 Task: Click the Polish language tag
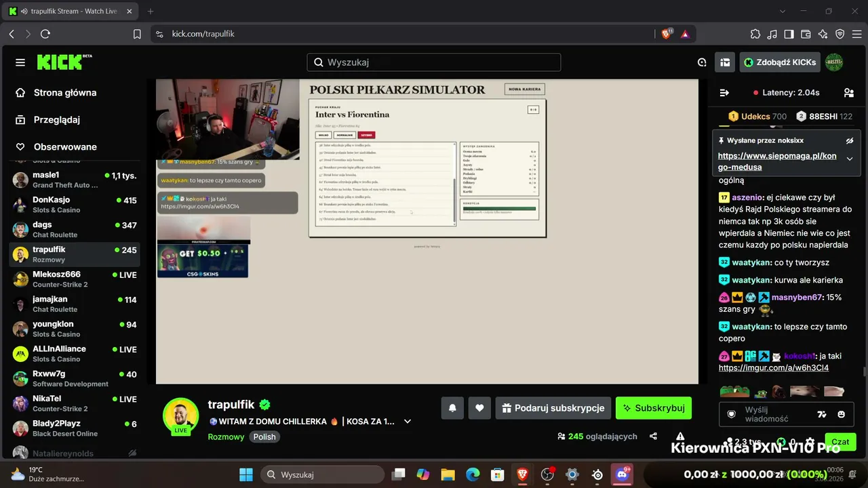coord(264,437)
